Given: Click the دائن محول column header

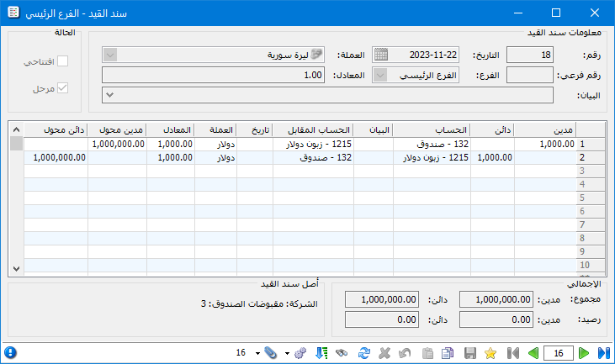Looking at the screenshot, I should [x=56, y=130].
